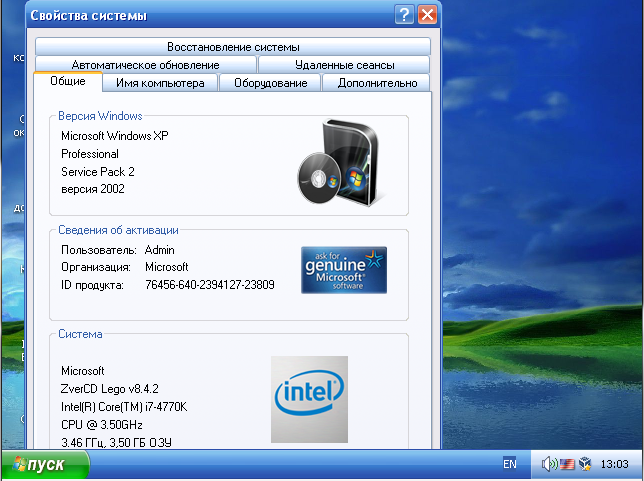Viewport: 644px width, 481px height.
Task: Open the Оборудование tab
Action: pyautogui.click(x=270, y=83)
